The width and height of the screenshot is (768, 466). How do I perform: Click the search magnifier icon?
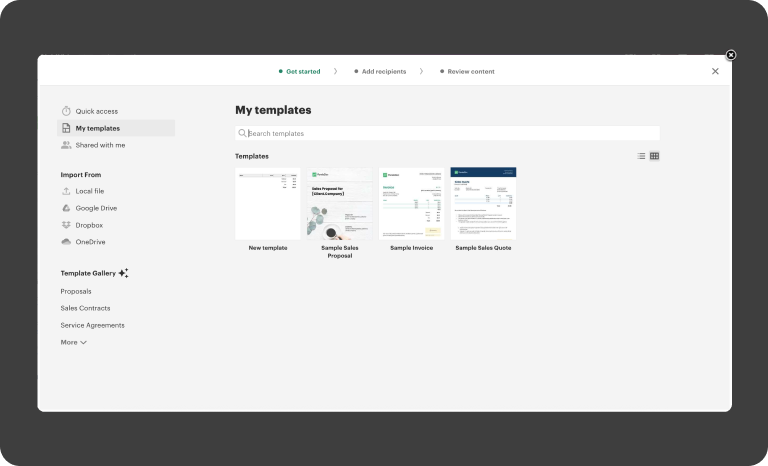click(x=242, y=133)
